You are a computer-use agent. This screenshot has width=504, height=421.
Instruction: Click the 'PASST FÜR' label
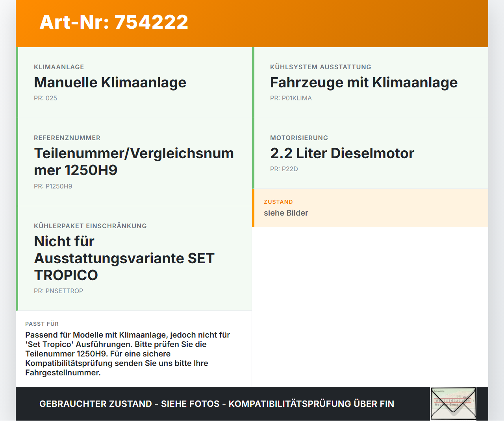coord(42,324)
